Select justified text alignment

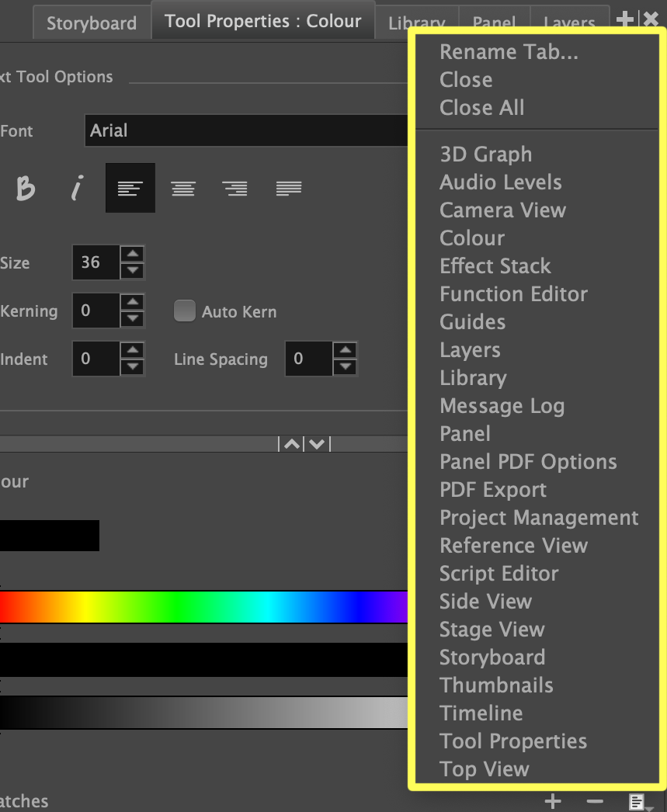point(289,188)
